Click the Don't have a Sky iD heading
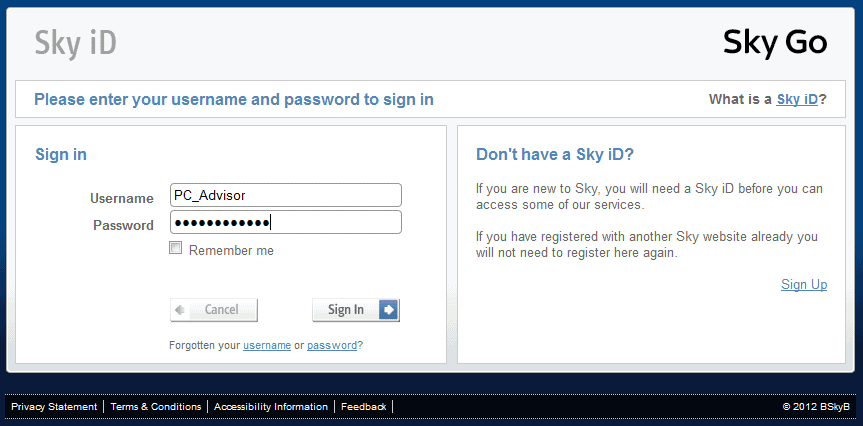Screen dimensions: 863x426 pyautogui.click(x=555, y=155)
